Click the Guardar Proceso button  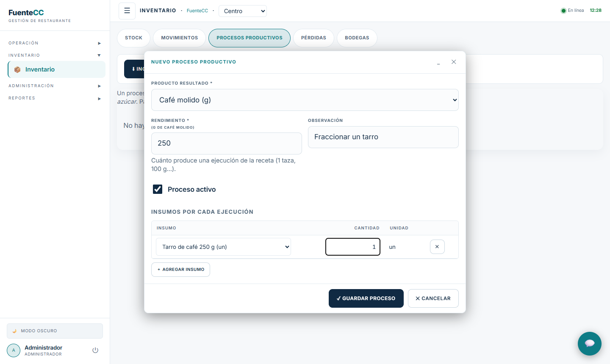(366, 298)
